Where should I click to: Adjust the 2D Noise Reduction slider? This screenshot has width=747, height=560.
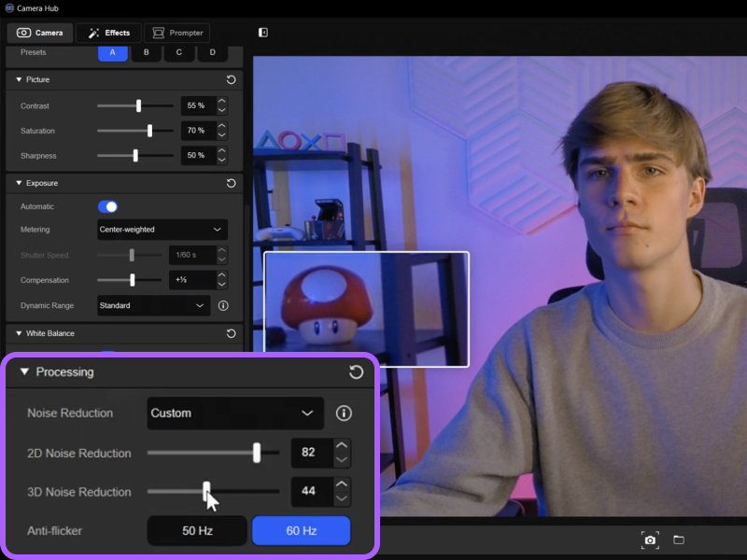pos(257,453)
